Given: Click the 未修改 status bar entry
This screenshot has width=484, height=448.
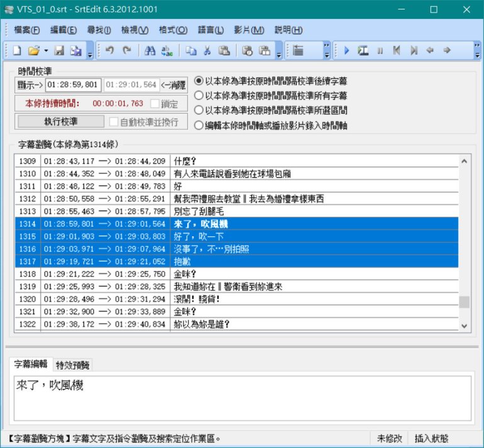Looking at the screenshot, I should click(390, 439).
